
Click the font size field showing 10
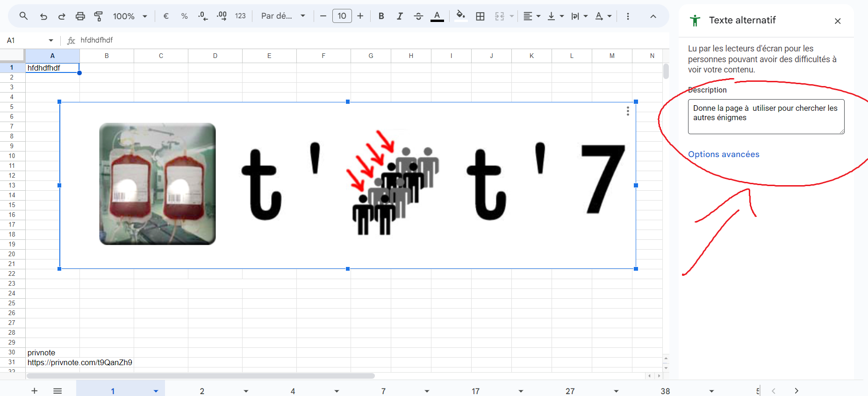click(342, 16)
